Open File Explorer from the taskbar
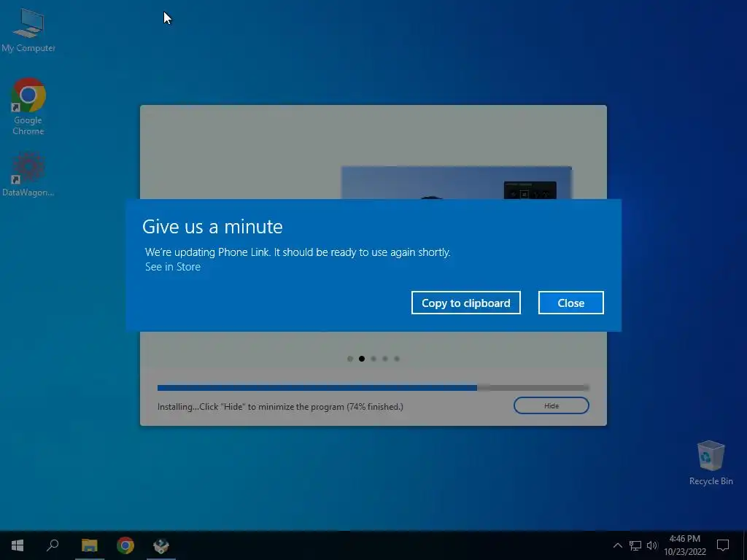This screenshot has height=560, width=747. 89,545
